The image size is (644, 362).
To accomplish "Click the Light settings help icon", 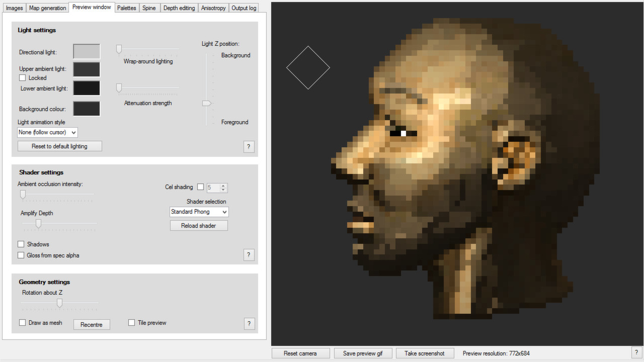I will 249,146.
